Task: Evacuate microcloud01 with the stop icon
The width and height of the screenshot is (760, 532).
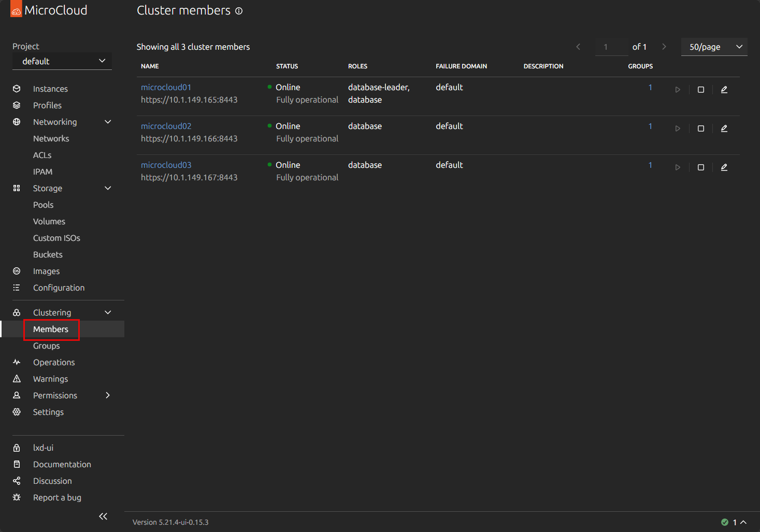Action: pyautogui.click(x=701, y=90)
